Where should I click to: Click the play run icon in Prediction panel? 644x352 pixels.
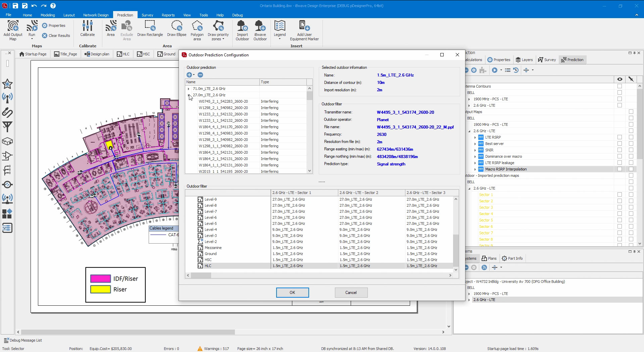coord(495,70)
